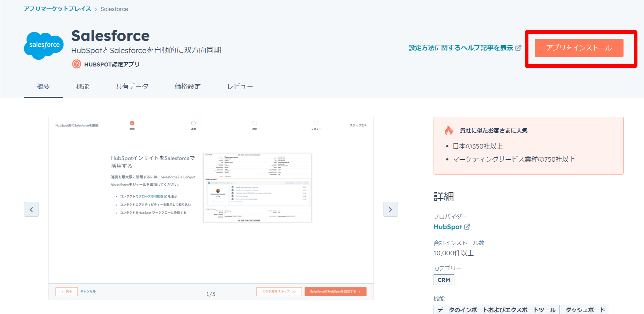Click the 10,000件以上 install count

pyautogui.click(x=453, y=253)
